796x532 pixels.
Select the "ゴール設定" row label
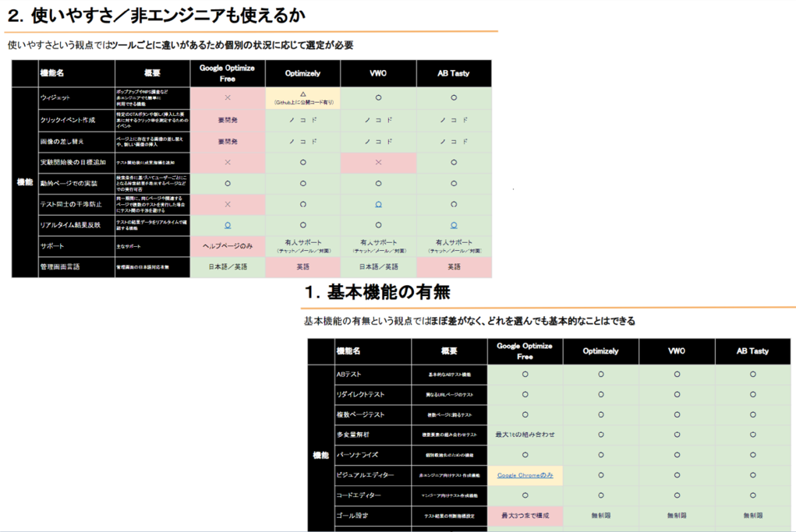(x=352, y=516)
